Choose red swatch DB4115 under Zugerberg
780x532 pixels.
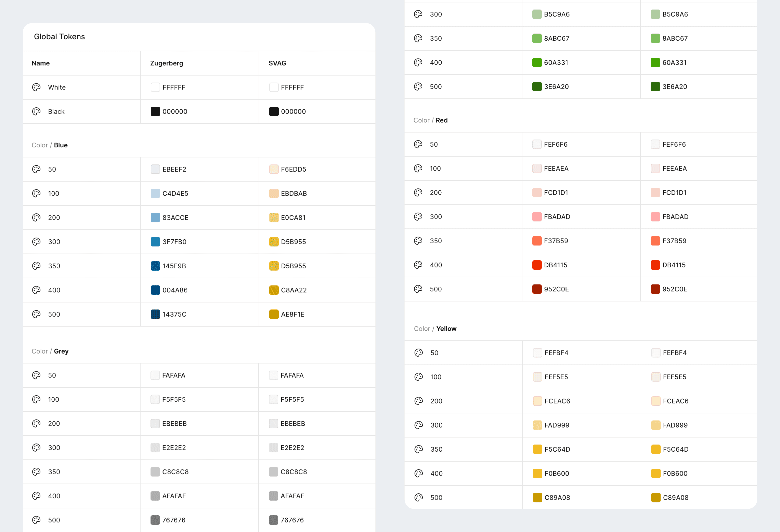coord(537,265)
